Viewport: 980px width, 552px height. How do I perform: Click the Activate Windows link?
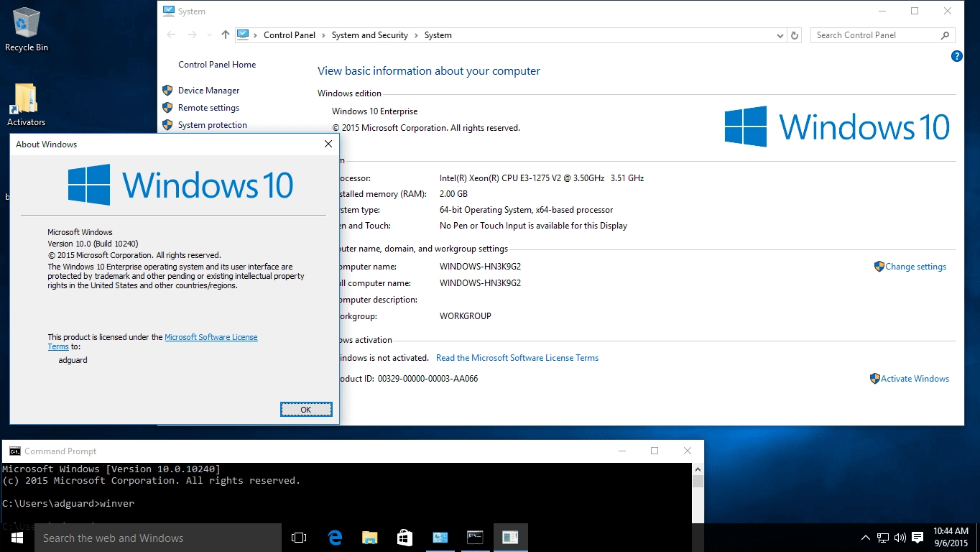point(915,379)
